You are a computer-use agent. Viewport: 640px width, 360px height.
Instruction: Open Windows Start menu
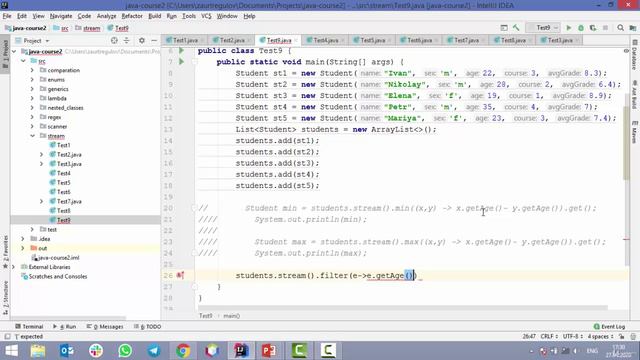tap(11, 351)
